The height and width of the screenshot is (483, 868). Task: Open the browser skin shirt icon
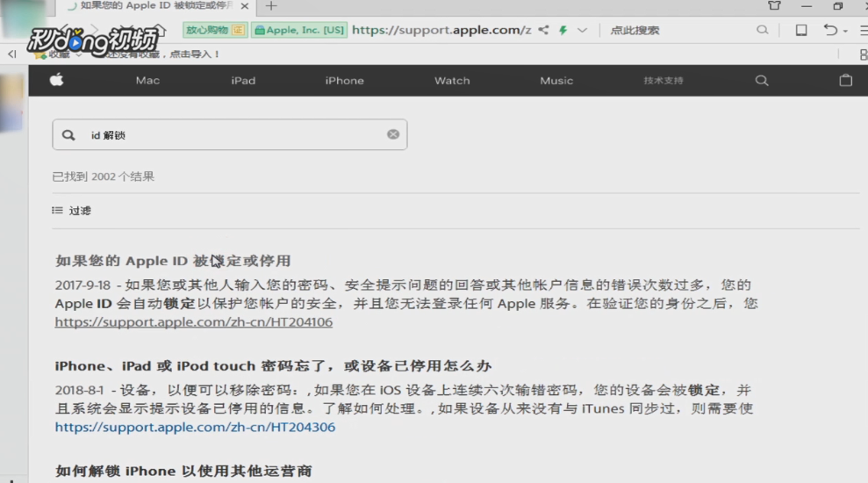coord(774,6)
